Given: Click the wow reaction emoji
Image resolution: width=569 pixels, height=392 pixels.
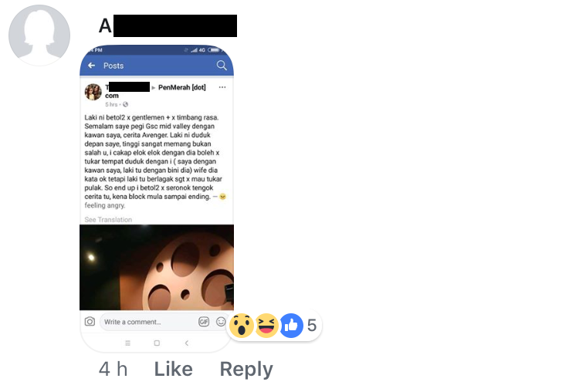Looking at the screenshot, I should point(242,326).
